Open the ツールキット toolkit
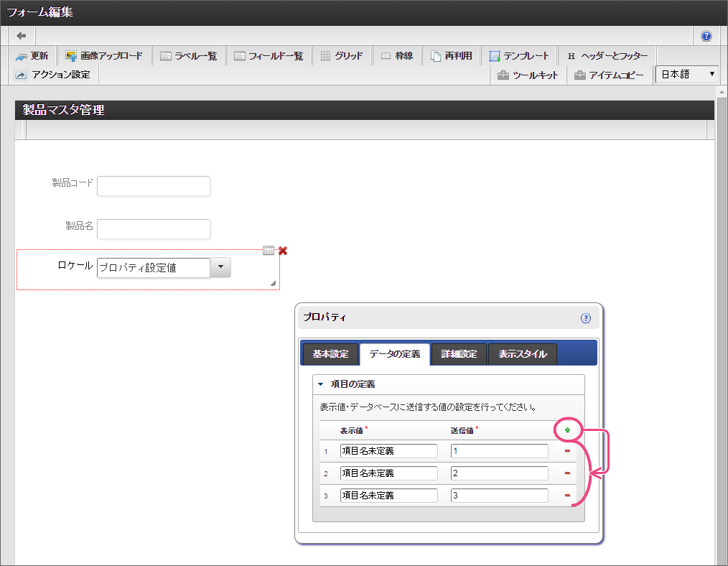Viewport: 728px width, 566px height. click(x=528, y=75)
